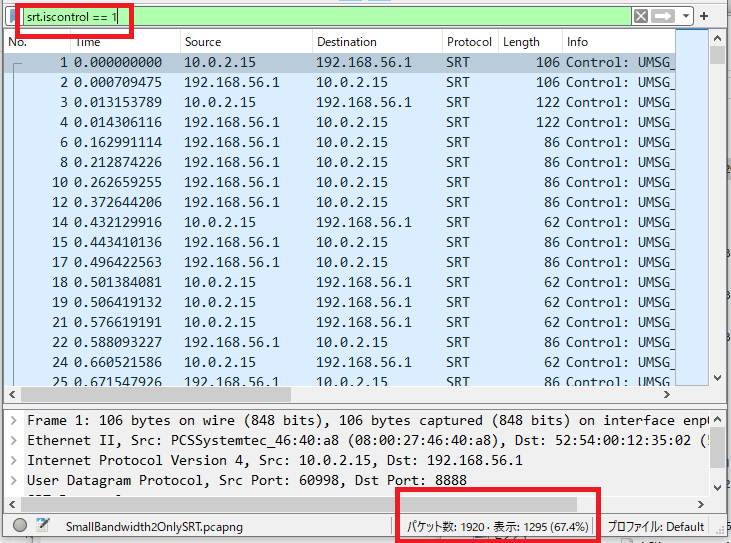The width and height of the screenshot is (731, 543).
Task: Click the packet count status text
Action: (x=497, y=527)
